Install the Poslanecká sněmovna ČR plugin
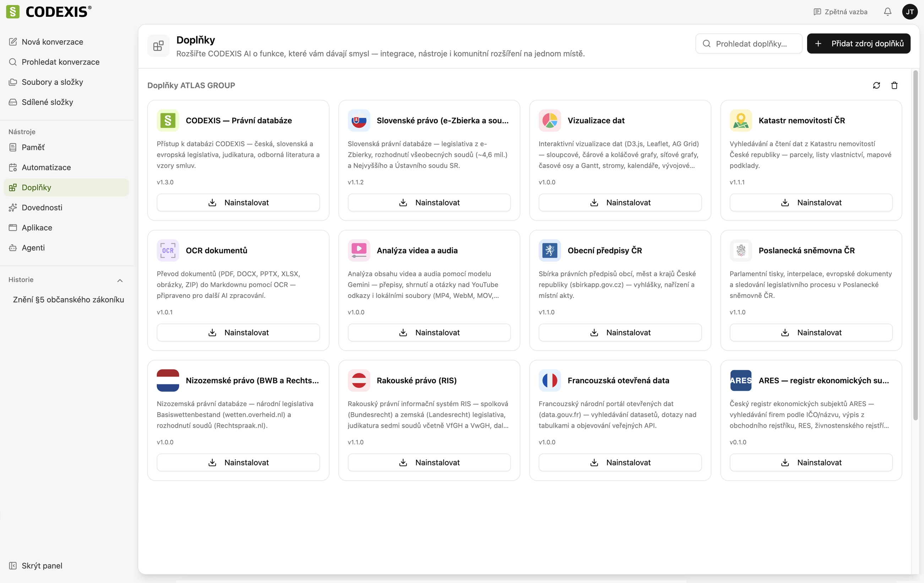The height and width of the screenshot is (583, 924). coord(811,333)
